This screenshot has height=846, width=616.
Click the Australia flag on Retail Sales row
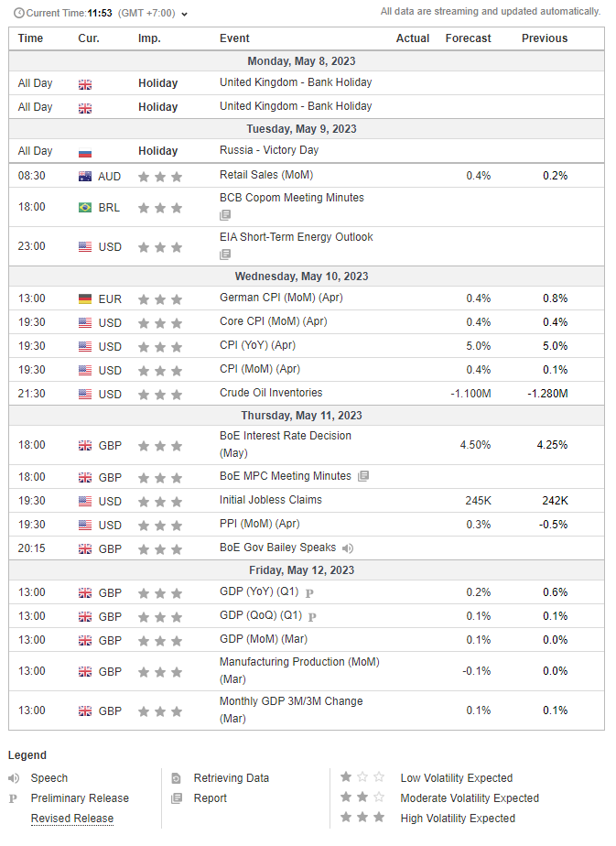[85, 177]
